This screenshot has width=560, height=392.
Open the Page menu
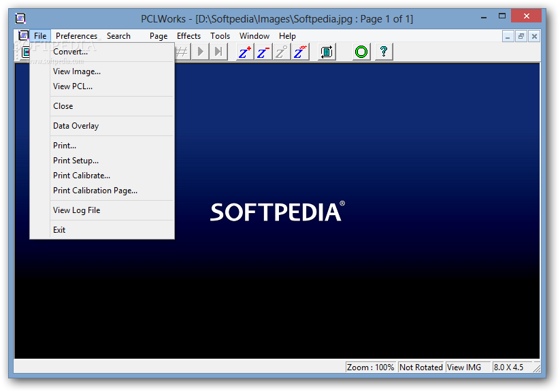pos(159,36)
